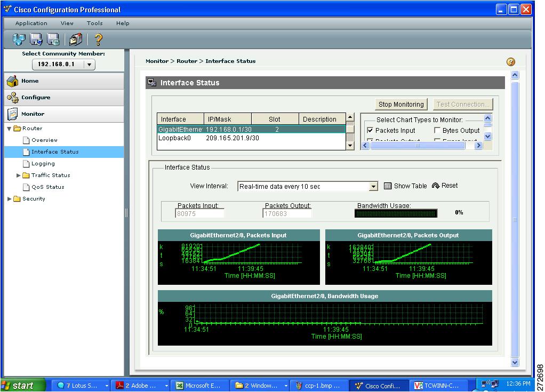Screen dimensions: 545x392
Task: Click the Reset link
Action: (x=450, y=186)
